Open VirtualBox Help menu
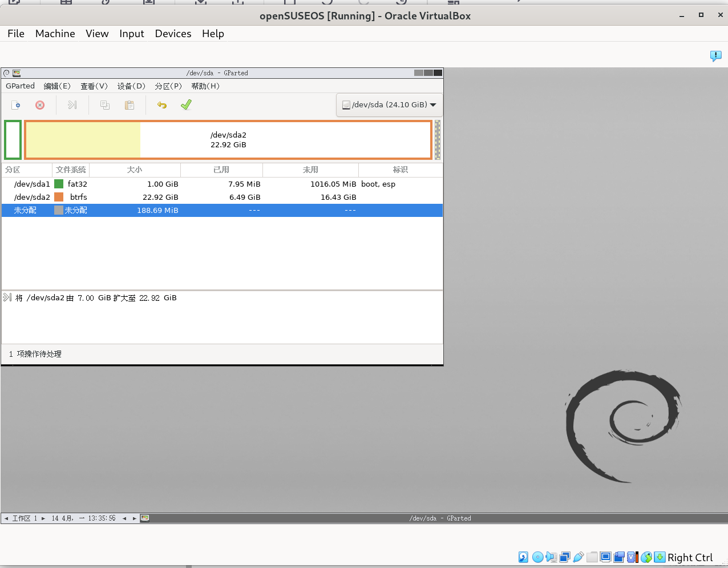The height and width of the screenshot is (568, 728). pyautogui.click(x=213, y=34)
